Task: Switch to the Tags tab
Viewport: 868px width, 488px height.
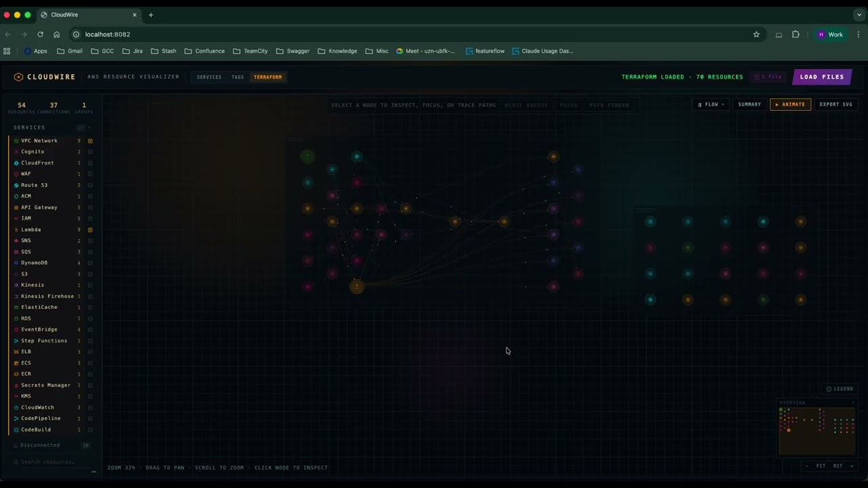Action: pyautogui.click(x=237, y=77)
